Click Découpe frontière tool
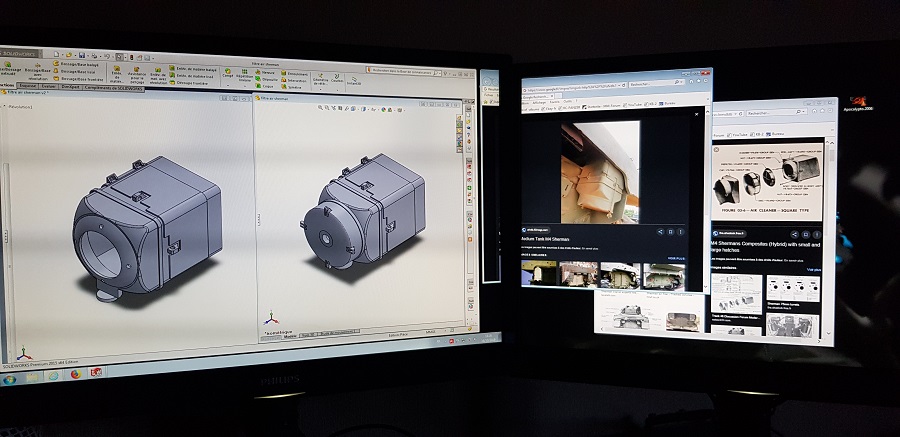 (x=189, y=83)
